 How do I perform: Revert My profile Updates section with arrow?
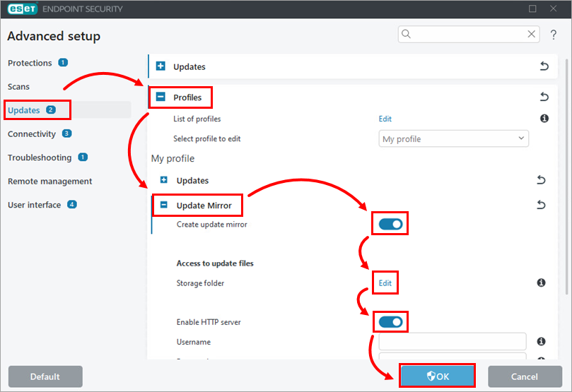(x=541, y=180)
